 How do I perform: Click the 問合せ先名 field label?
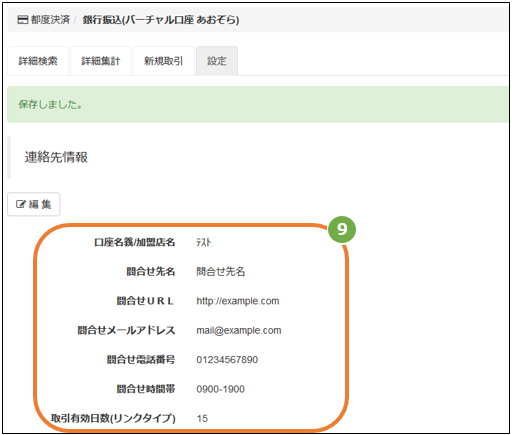tap(151, 272)
